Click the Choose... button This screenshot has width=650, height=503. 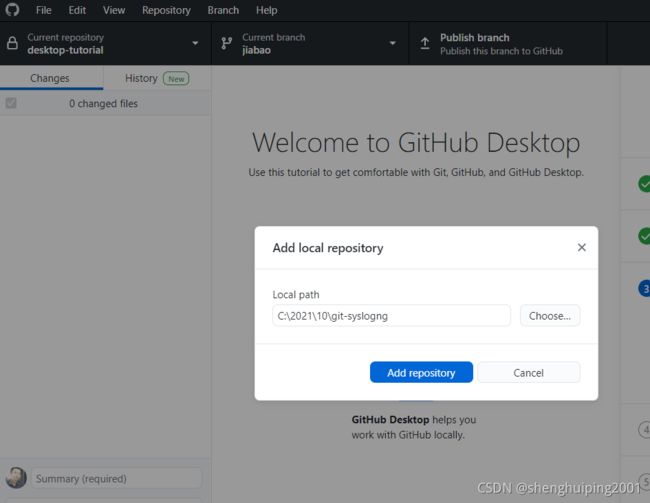[x=550, y=316]
